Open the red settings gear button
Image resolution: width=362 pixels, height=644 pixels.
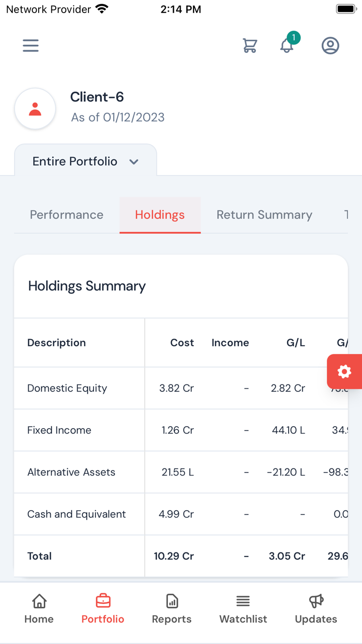[x=344, y=372]
